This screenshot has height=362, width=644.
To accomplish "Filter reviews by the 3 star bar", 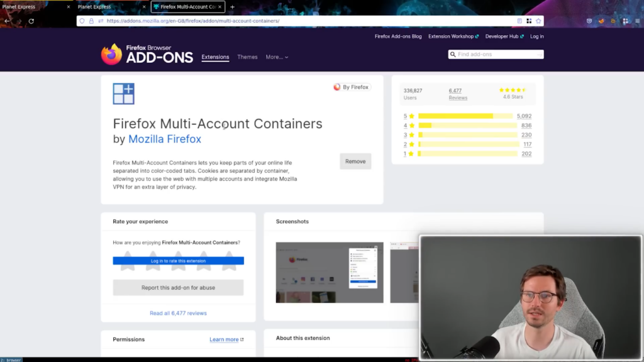I will (467, 134).
